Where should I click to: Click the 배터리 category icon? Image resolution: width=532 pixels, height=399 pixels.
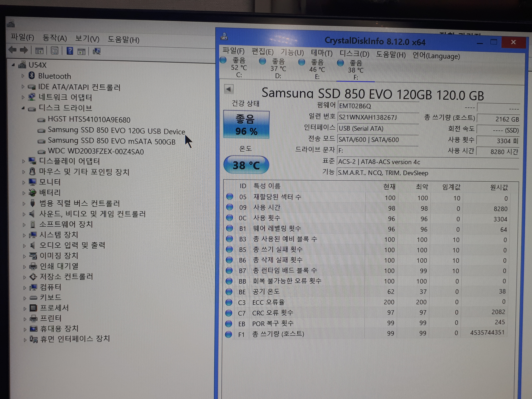(32, 192)
